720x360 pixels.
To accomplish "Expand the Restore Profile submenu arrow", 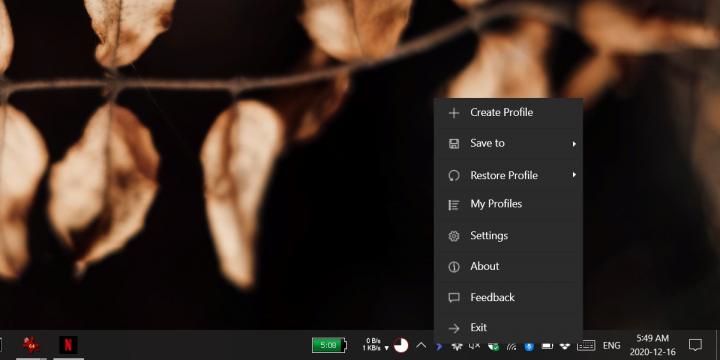I will [574, 175].
